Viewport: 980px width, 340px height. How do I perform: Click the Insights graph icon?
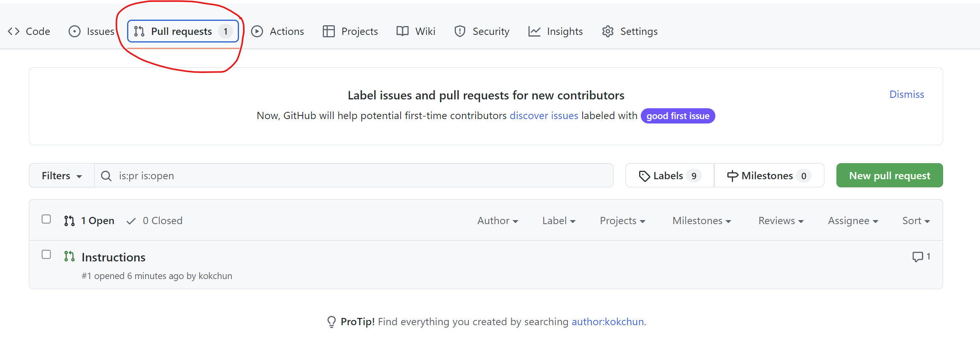pos(534,31)
